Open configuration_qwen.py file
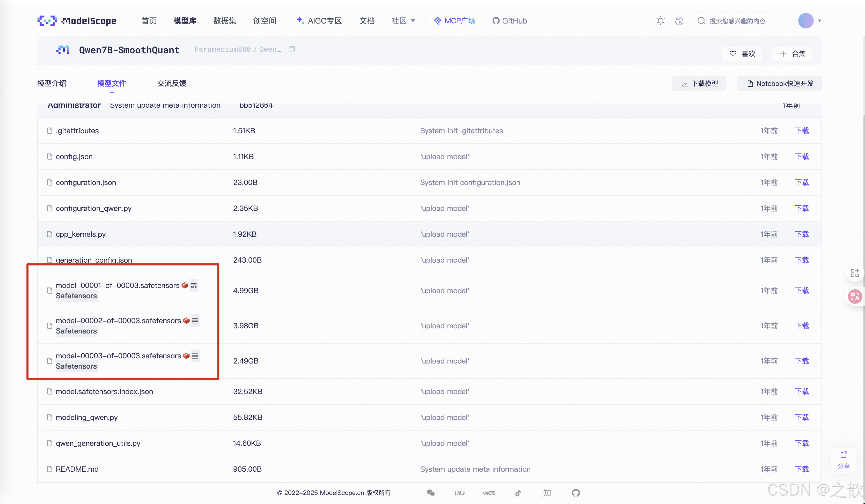This screenshot has height=504, width=865. 94,208
